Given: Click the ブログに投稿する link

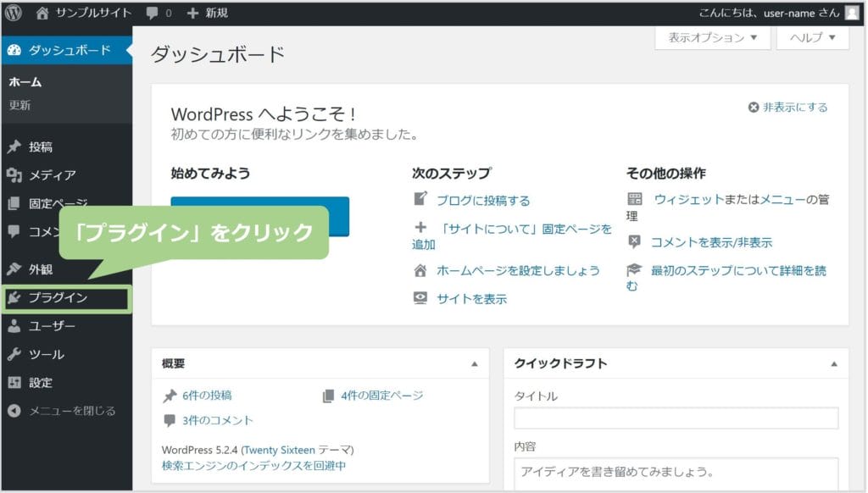Looking at the screenshot, I should coord(482,201).
